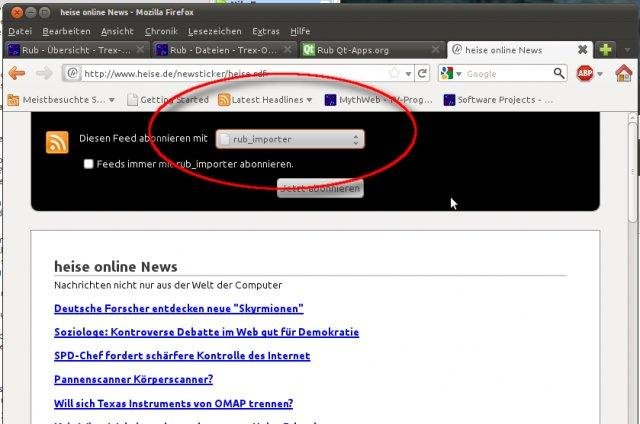The image size is (640, 424).
Task: Go to the Home page icon
Action: click(x=624, y=73)
